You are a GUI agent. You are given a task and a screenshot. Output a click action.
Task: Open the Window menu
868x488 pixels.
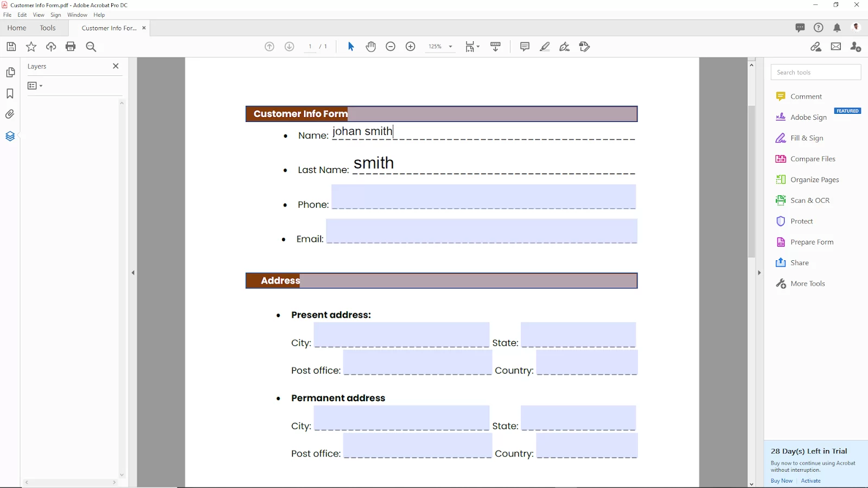coord(77,15)
